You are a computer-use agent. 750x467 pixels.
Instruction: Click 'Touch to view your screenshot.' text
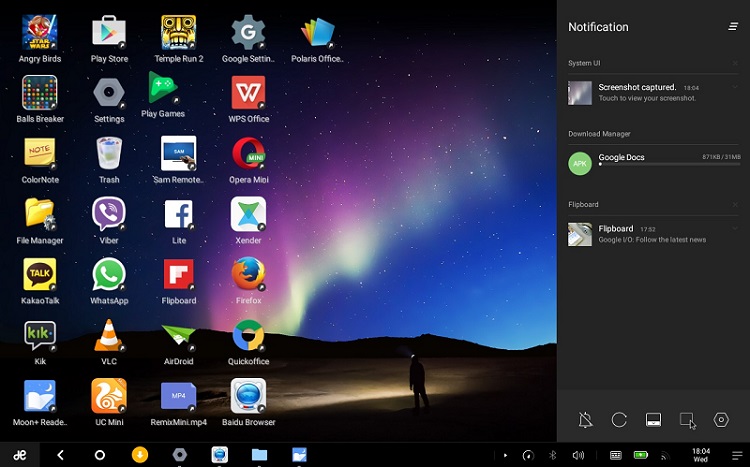(647, 99)
